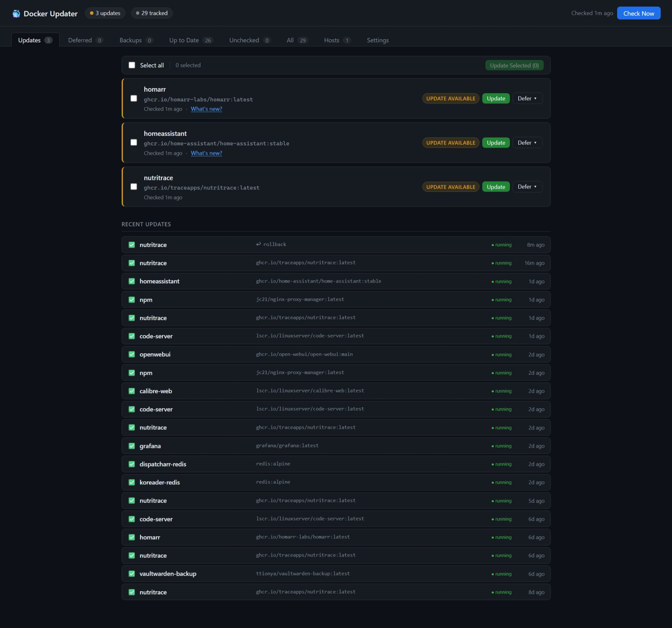
Task: Open the Unchecked tab
Action: [x=250, y=40]
